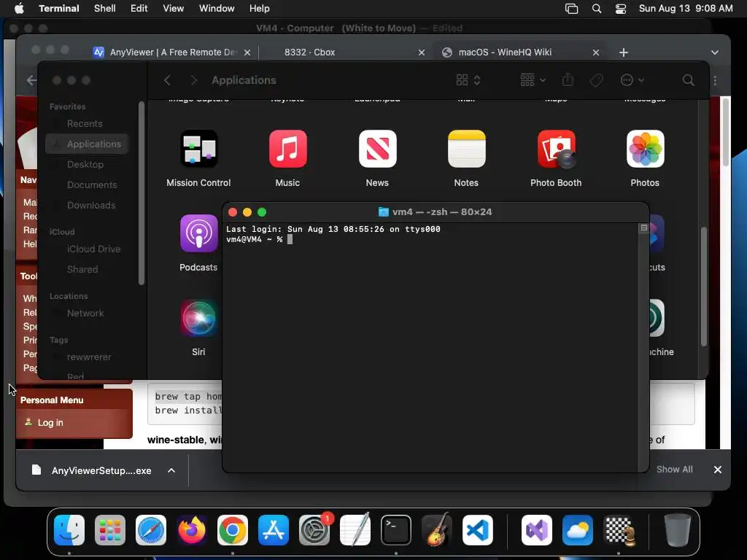747x560 pixels.
Task: Dismiss the downloads bar
Action: (718, 470)
